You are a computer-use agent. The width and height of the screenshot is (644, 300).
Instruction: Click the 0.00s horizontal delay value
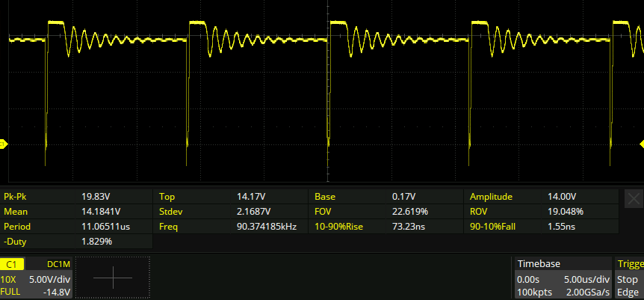pyautogui.click(x=529, y=278)
